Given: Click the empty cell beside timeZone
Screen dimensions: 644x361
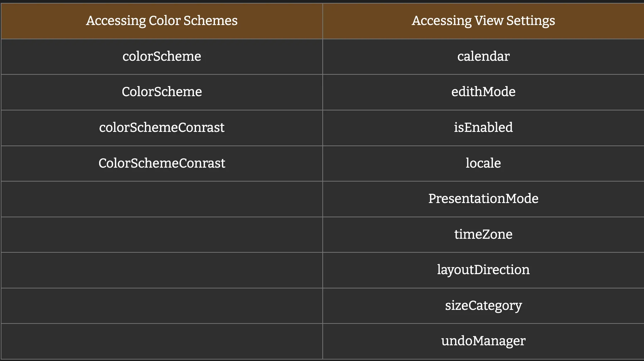Looking at the screenshot, I should 162,234.
